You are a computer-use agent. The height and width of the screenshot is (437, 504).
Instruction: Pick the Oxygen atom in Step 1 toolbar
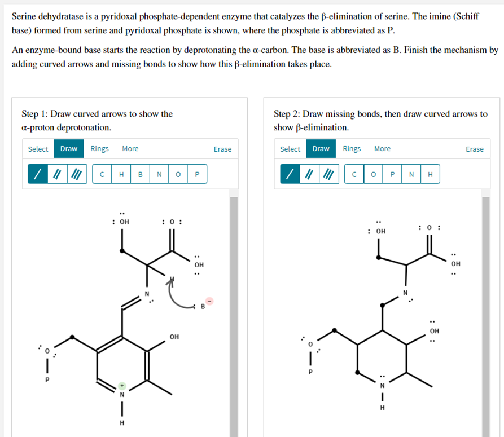point(178,174)
